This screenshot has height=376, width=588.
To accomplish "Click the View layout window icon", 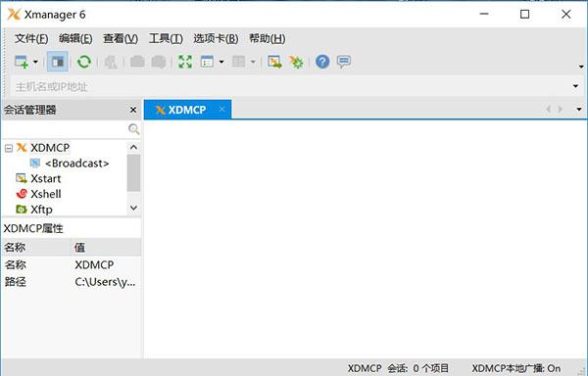I will coord(207,62).
